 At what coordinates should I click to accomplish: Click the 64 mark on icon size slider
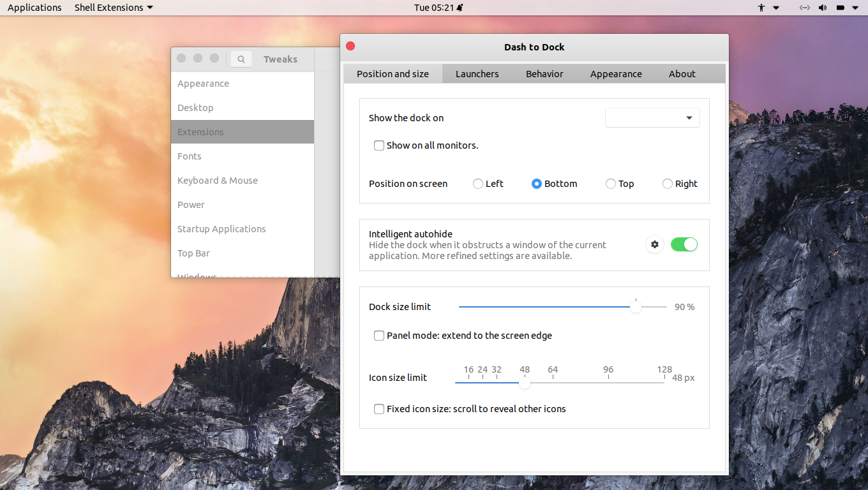tap(553, 369)
